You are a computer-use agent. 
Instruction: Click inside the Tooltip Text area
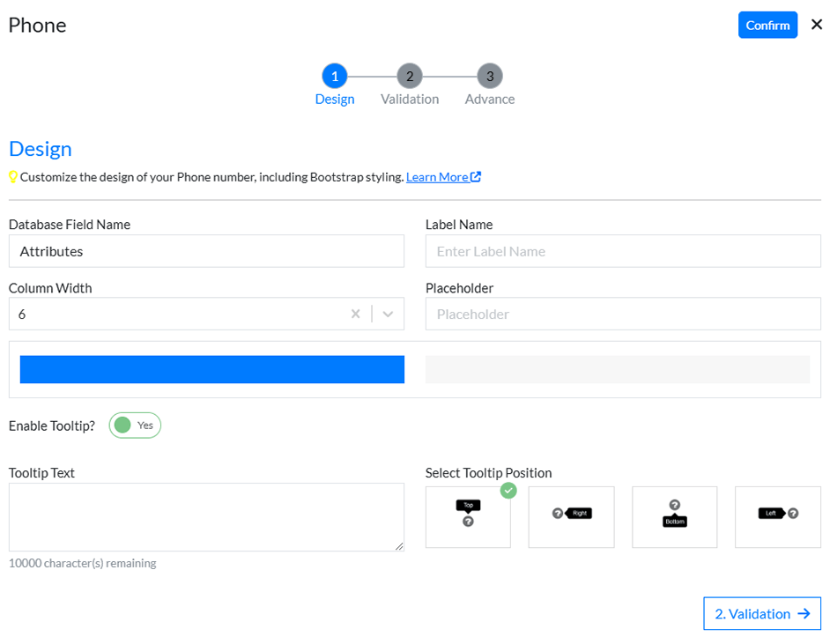(206, 517)
